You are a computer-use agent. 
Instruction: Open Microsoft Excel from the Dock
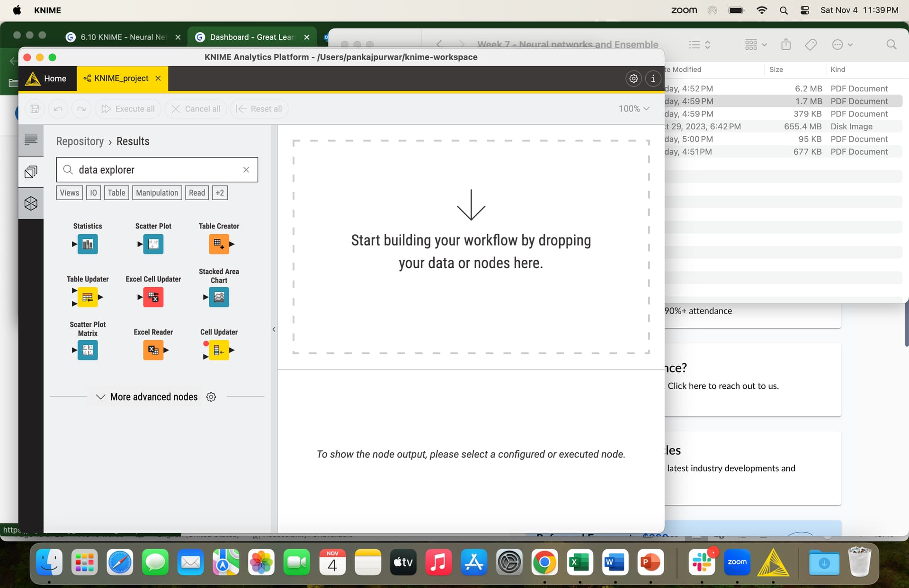coord(580,562)
